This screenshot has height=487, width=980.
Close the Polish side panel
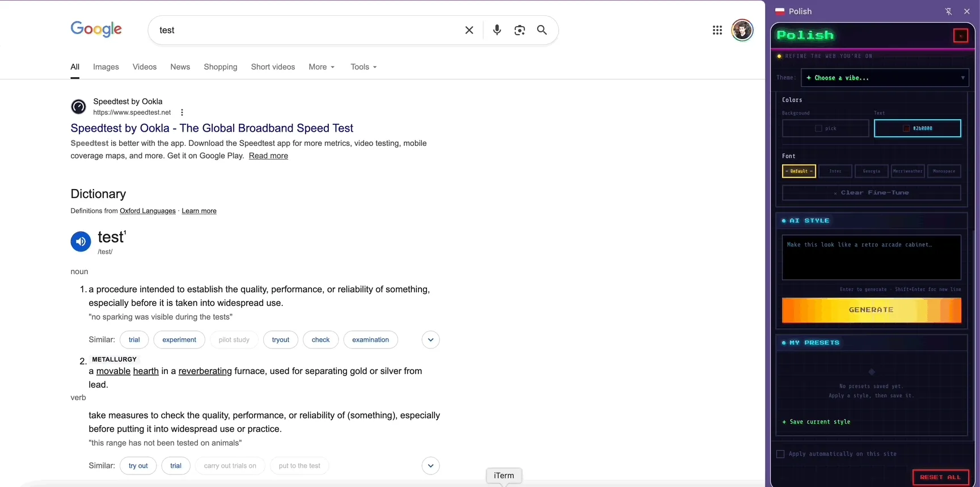pyautogui.click(x=967, y=11)
